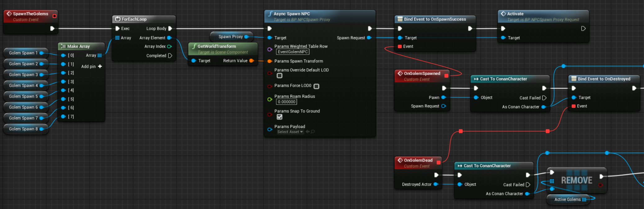
Task: Uncheck Params Snap To Ground
Action: pyautogui.click(x=280, y=117)
